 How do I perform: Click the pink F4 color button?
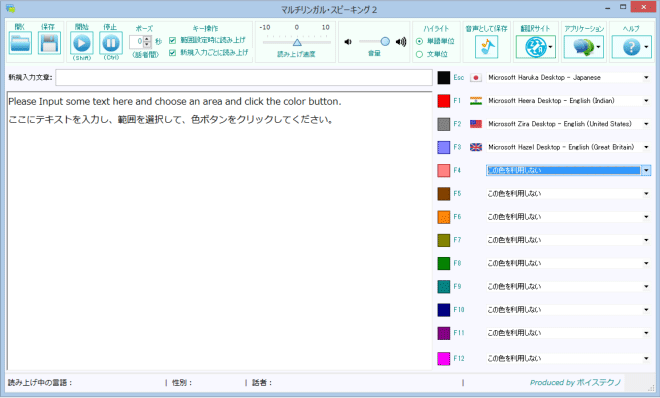click(x=444, y=170)
